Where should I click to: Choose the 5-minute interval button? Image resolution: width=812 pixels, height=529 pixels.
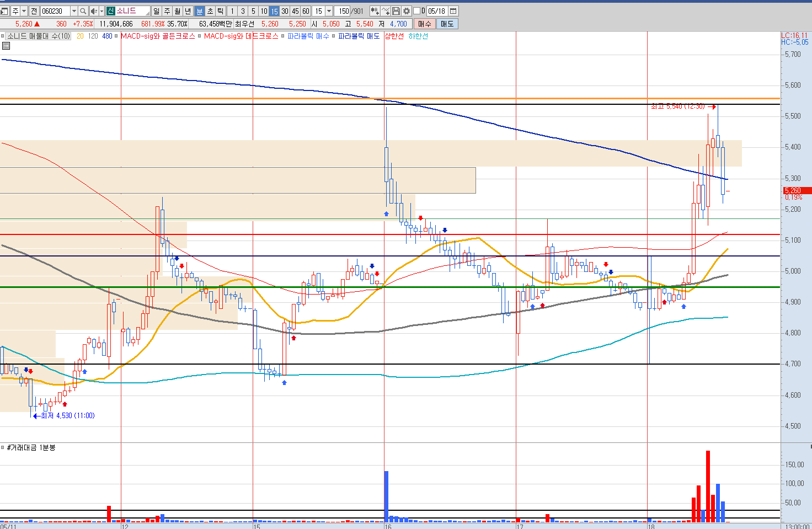(253, 11)
